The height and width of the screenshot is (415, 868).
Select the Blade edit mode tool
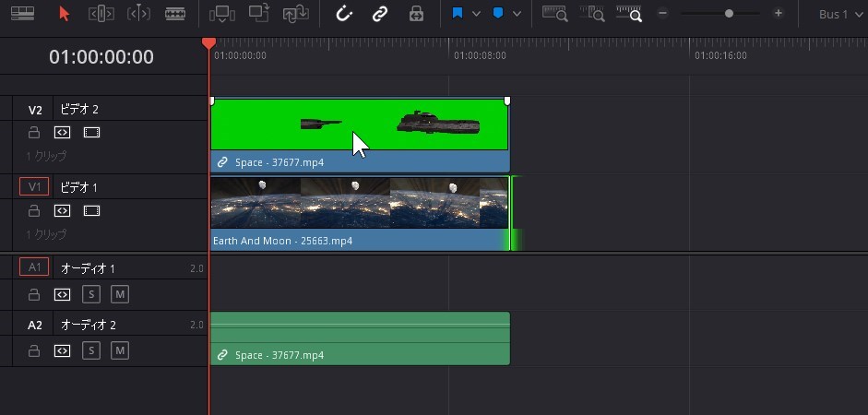(x=175, y=14)
